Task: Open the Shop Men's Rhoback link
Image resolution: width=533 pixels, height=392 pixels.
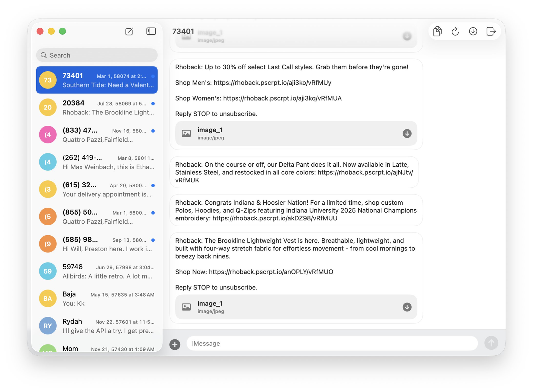Action: pos(272,83)
